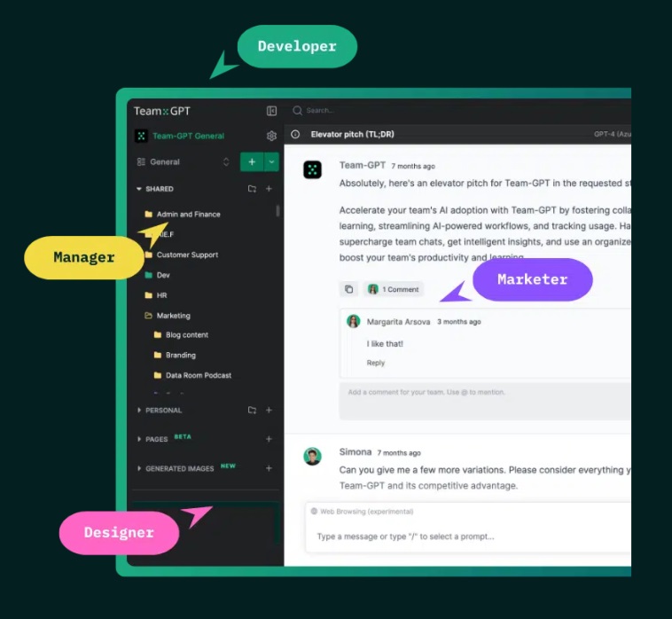Viewport: 672px width, 619px height.
Task: Copy the message with copy icon
Action: pyautogui.click(x=349, y=289)
